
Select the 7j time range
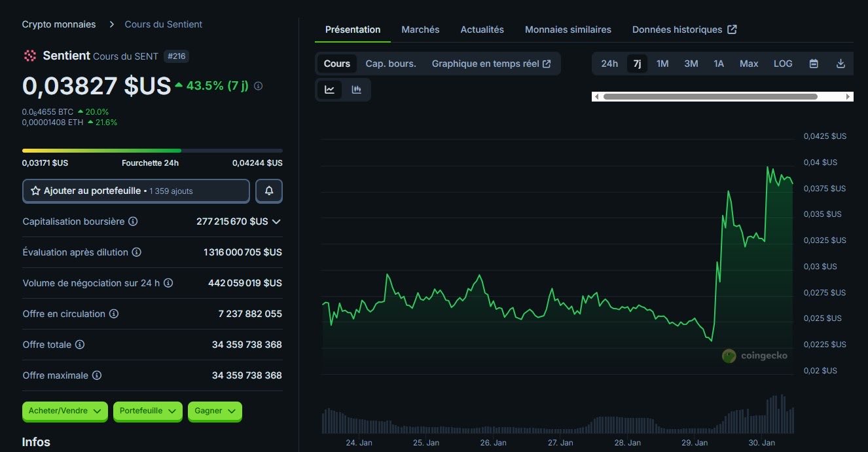coord(637,64)
